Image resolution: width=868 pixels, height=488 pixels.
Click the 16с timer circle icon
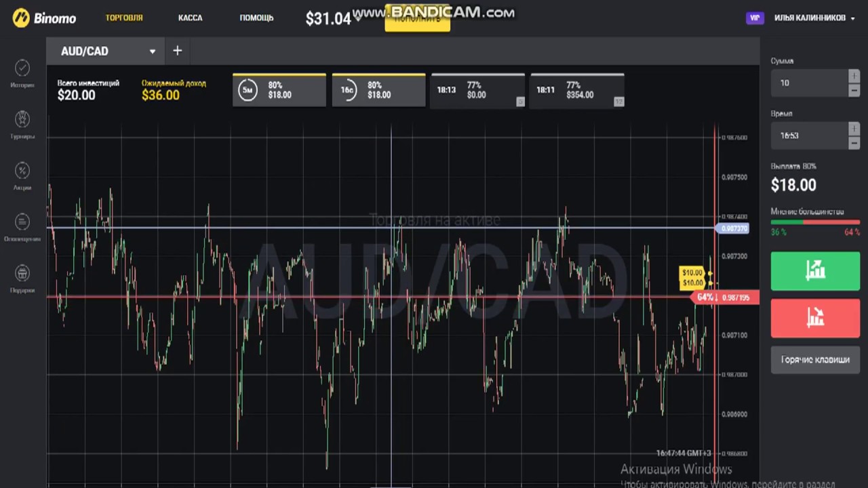pos(347,90)
